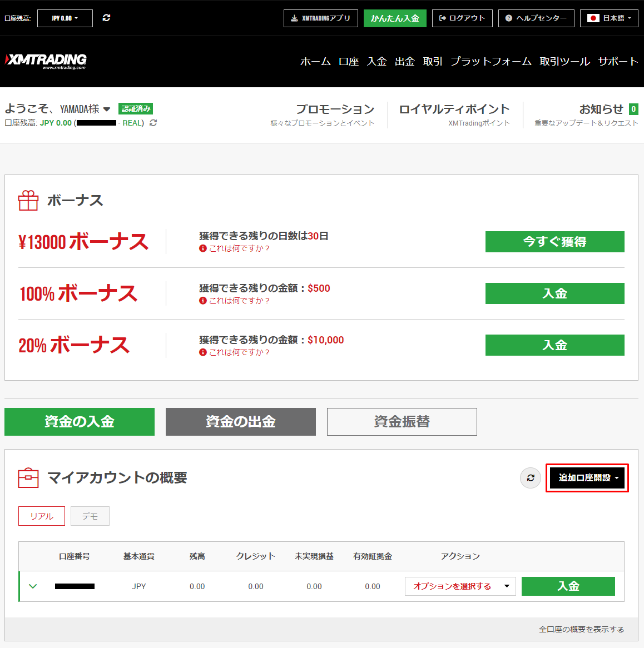Open the オプションを選択する dropdown
644x648 pixels.
460,586
